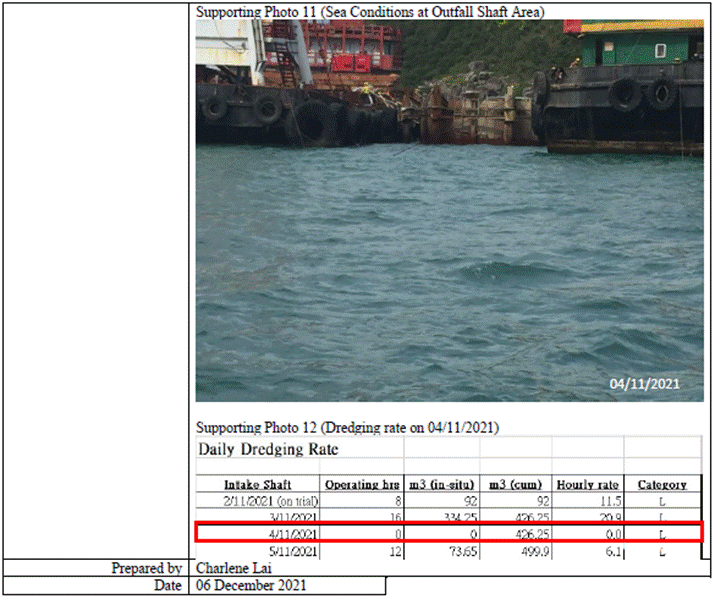Click the Supporting Photo 12 caption text
The width and height of the screenshot is (715, 615).
coord(347,427)
